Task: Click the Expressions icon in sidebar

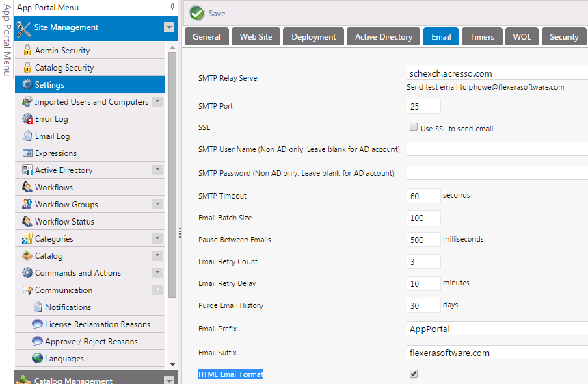Action: (x=27, y=153)
